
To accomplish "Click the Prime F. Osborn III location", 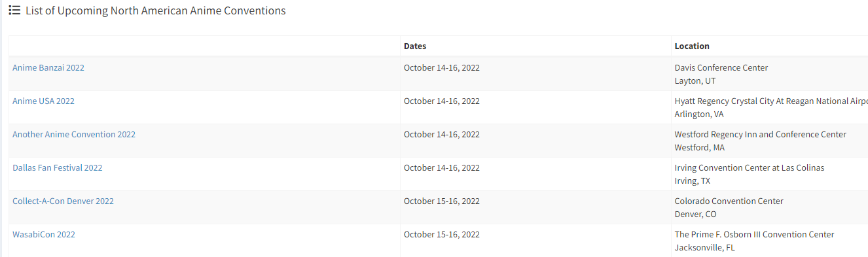I will tap(755, 235).
